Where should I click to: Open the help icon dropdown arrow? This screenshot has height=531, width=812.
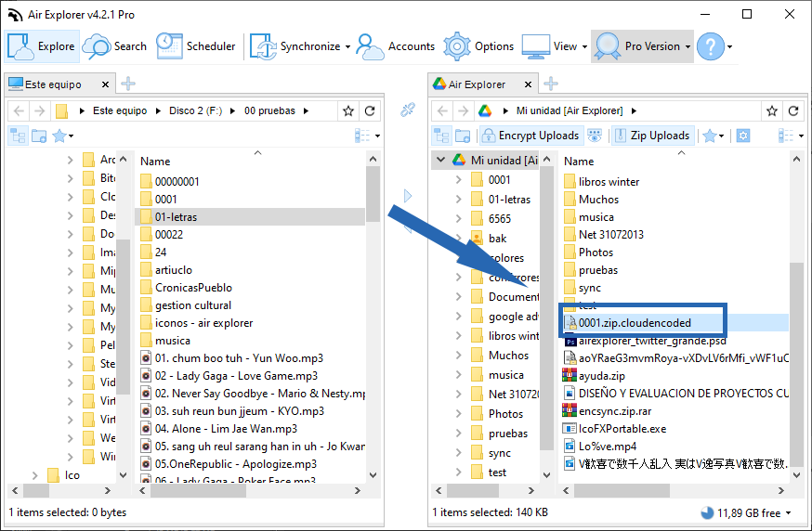coord(729,46)
